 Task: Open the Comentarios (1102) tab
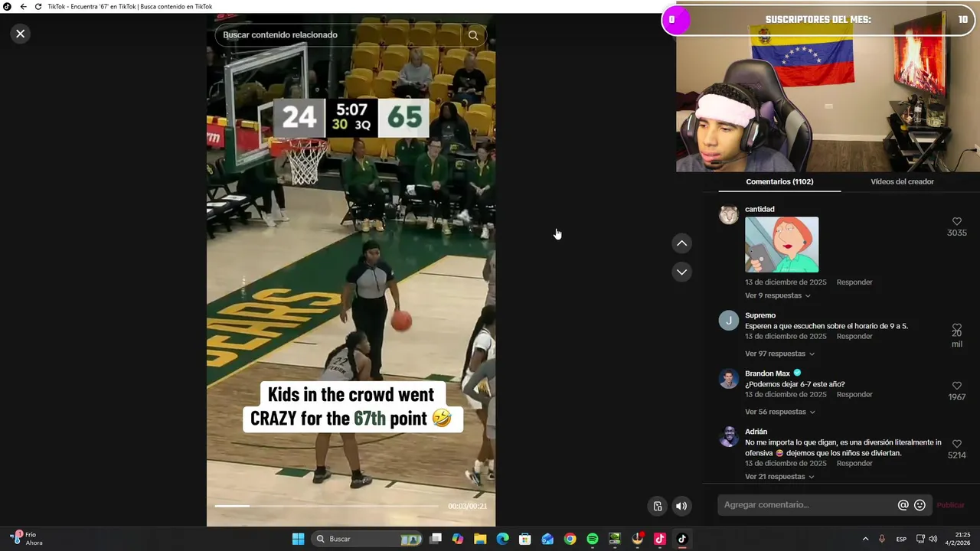click(779, 182)
